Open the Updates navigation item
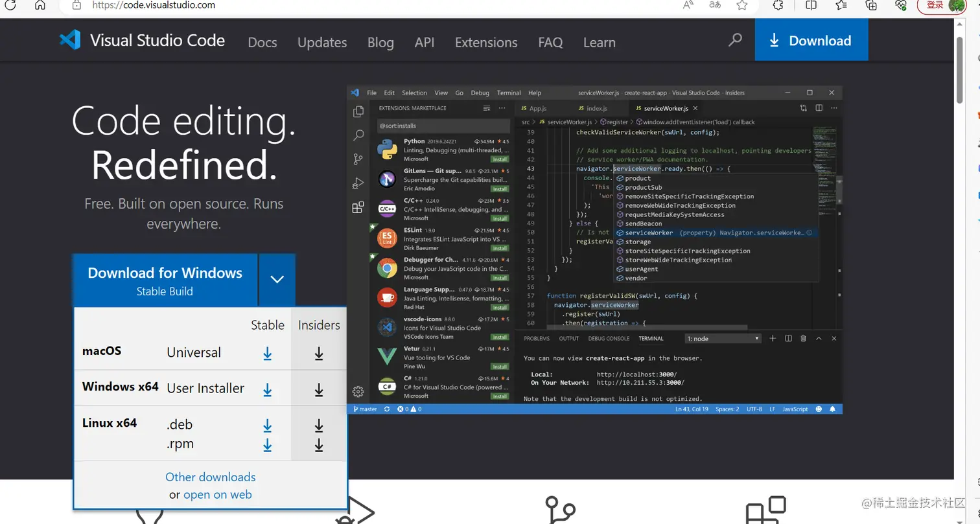 coord(322,43)
